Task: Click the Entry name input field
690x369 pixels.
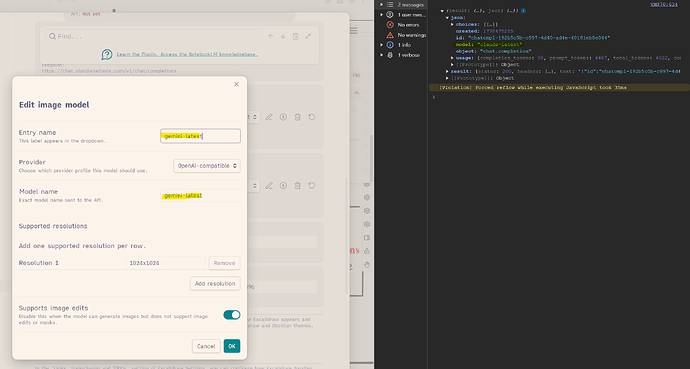Action: click(200, 136)
